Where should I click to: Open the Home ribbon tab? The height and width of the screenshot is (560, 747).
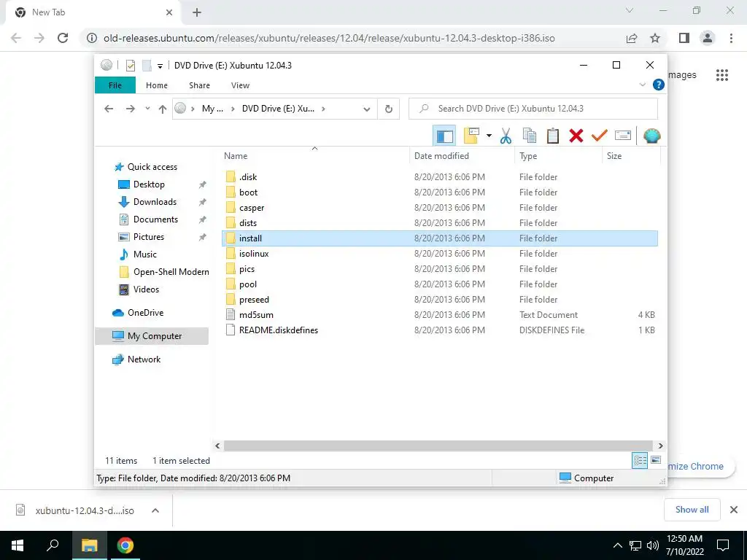click(157, 85)
